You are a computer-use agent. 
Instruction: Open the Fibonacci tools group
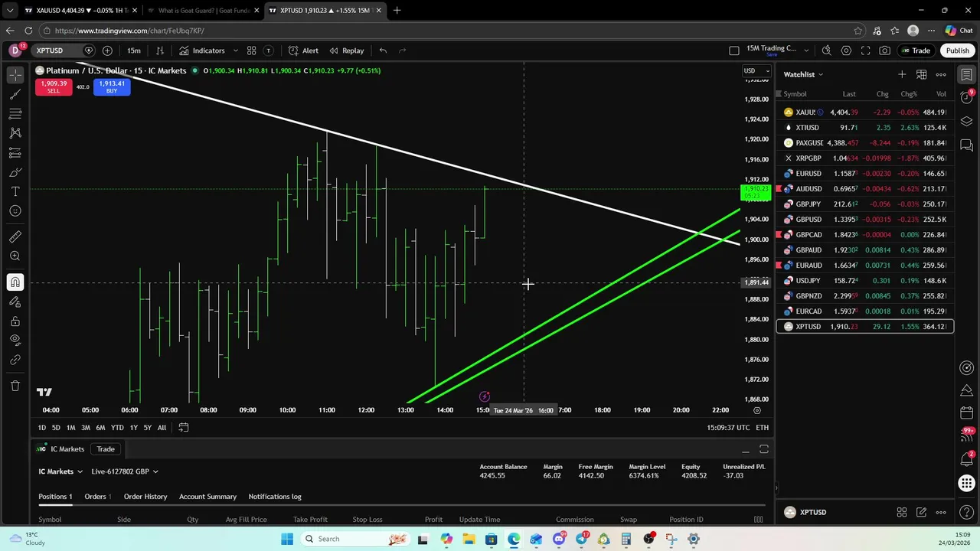pyautogui.click(x=15, y=113)
